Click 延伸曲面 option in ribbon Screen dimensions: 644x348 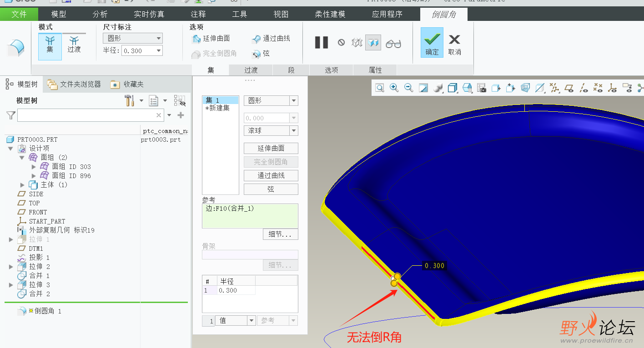point(211,39)
